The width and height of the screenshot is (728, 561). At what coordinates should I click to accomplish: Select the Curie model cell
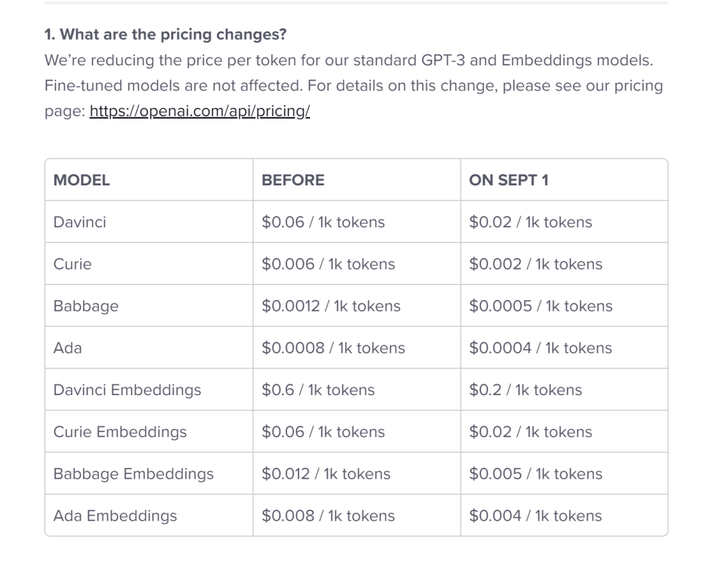pos(72,264)
